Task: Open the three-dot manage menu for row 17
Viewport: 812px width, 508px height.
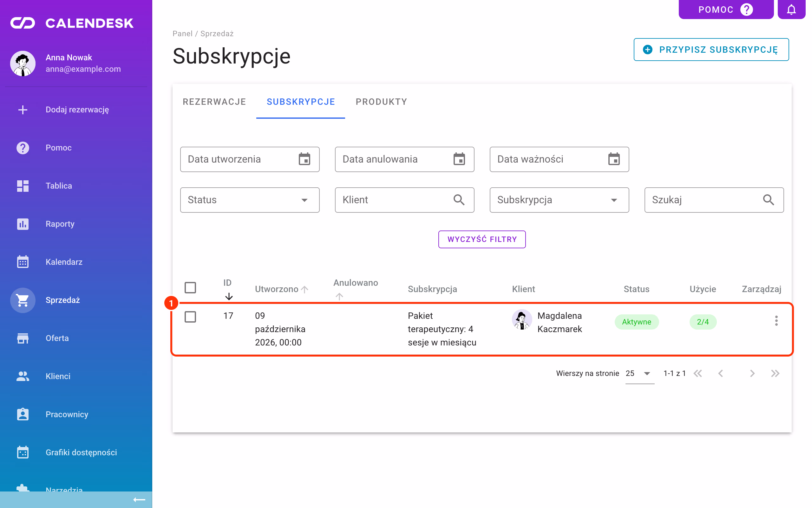Action: click(x=776, y=321)
